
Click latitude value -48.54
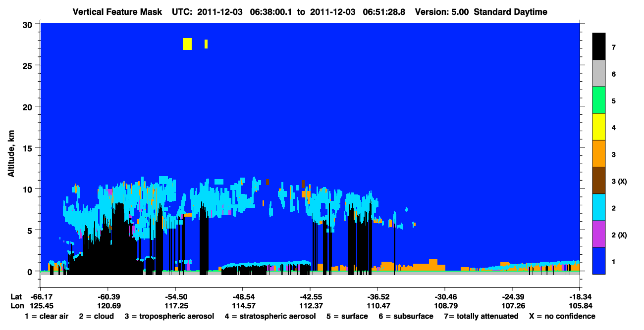[x=243, y=297]
